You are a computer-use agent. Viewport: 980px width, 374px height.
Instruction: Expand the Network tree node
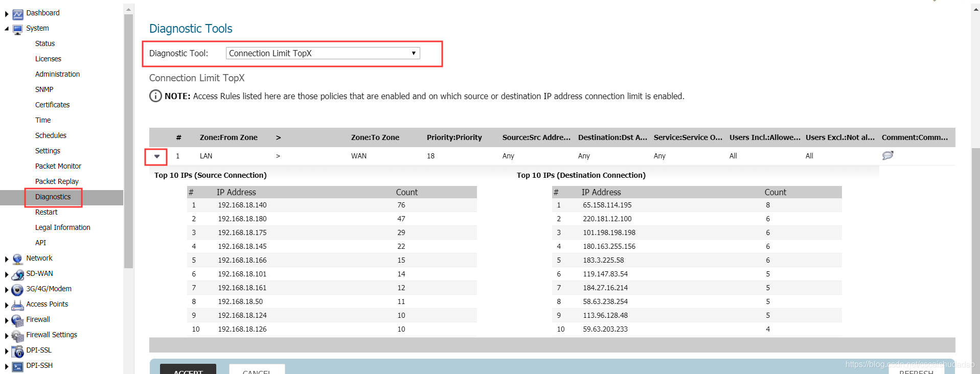coord(7,259)
